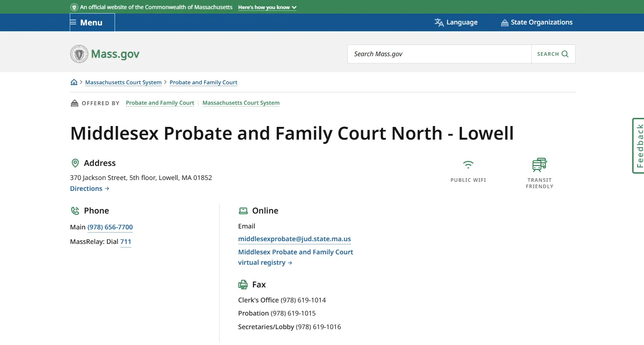644x345 pixels.
Task: Click the Public WiFi icon
Action: click(468, 164)
